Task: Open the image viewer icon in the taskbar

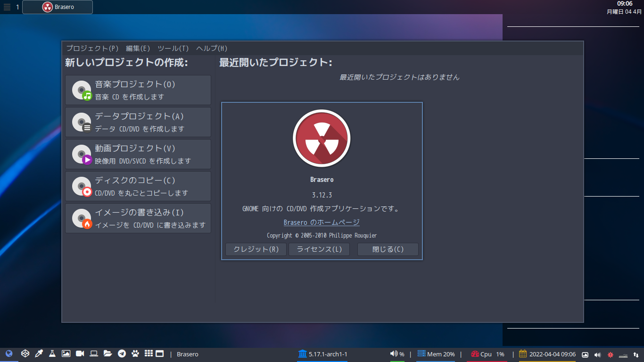Action: click(x=66, y=354)
